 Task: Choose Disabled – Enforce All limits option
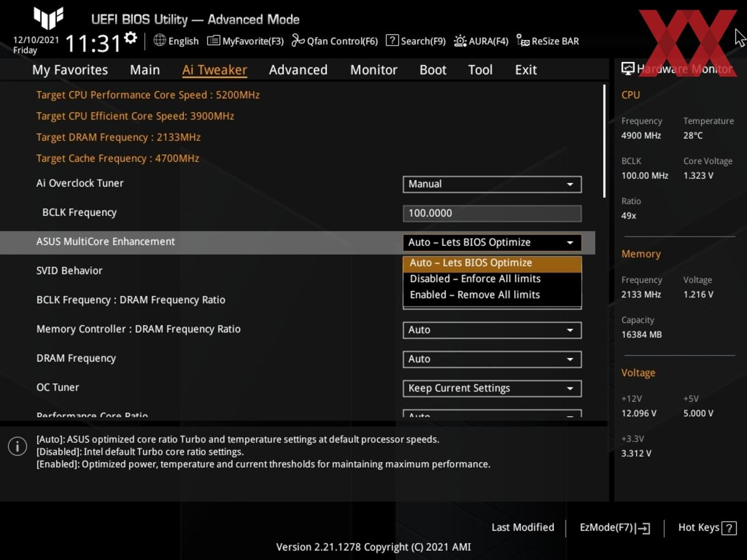pyautogui.click(x=492, y=279)
